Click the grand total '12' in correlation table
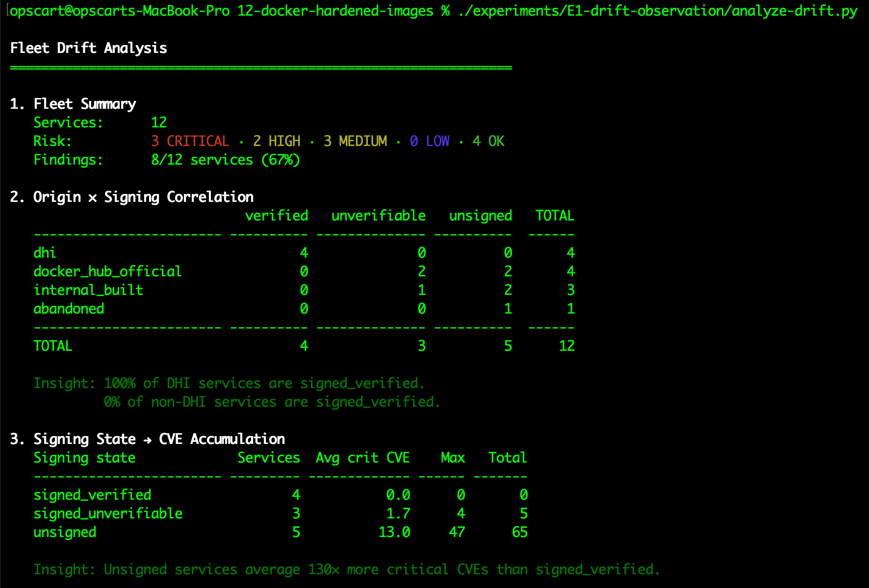This screenshot has width=869, height=588. (x=567, y=346)
